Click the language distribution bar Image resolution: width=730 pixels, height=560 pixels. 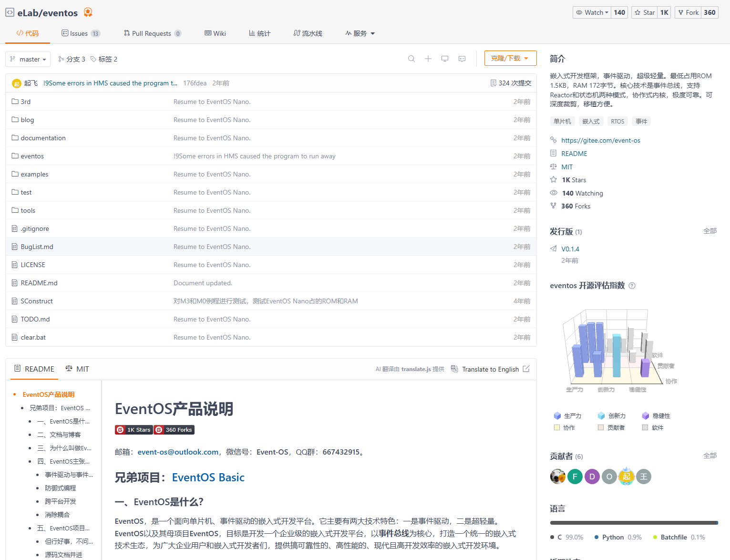[x=634, y=521]
